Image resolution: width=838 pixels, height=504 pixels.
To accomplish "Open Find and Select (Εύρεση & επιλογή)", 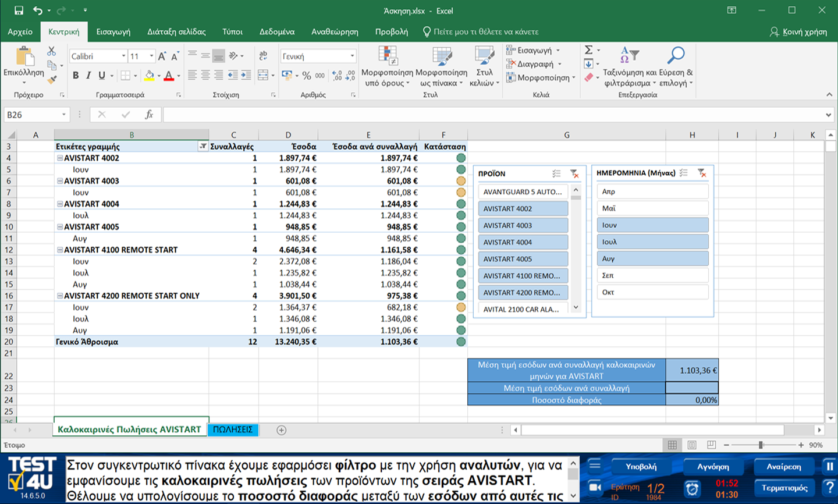I will coord(676,66).
